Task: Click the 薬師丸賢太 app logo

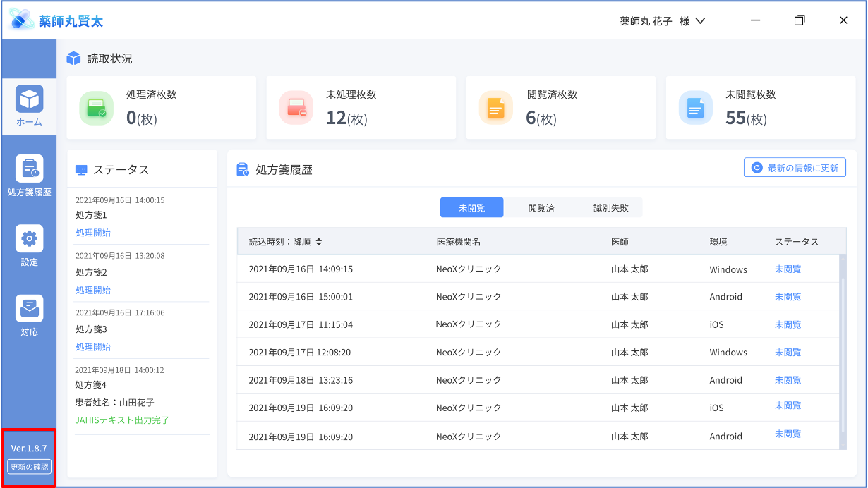Action: (x=56, y=20)
